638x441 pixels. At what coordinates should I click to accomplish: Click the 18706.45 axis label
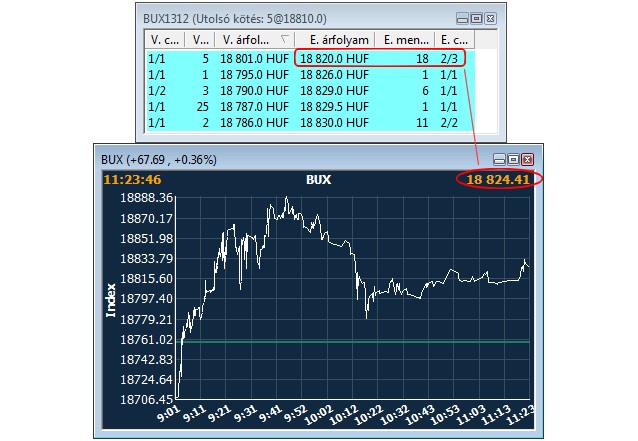[x=147, y=400]
